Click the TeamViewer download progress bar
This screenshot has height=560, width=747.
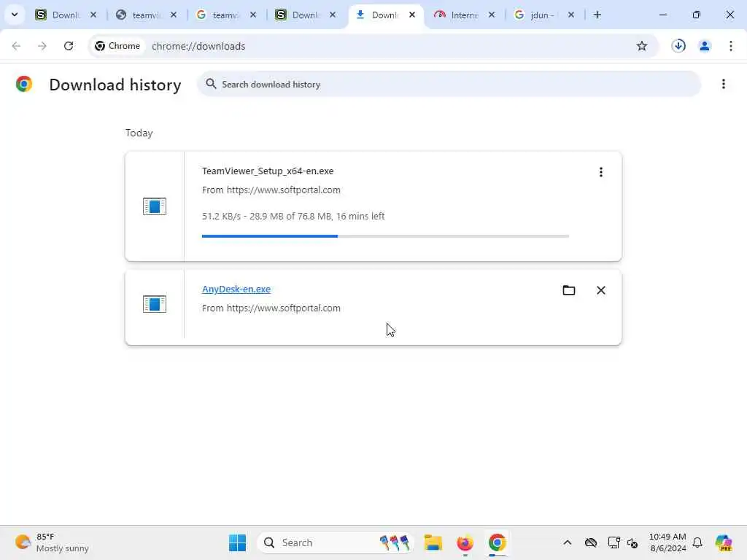(385, 236)
